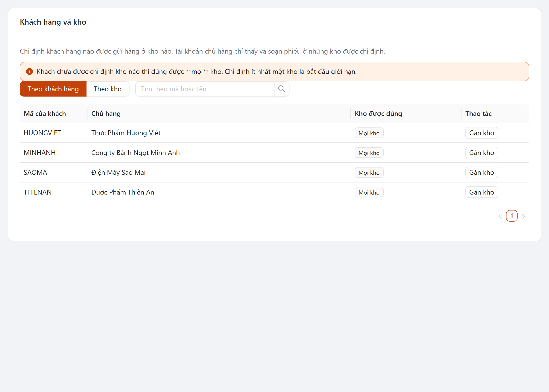549x392 pixels.
Task: Click Gán kho for SAOMAI row
Action: pos(482,172)
